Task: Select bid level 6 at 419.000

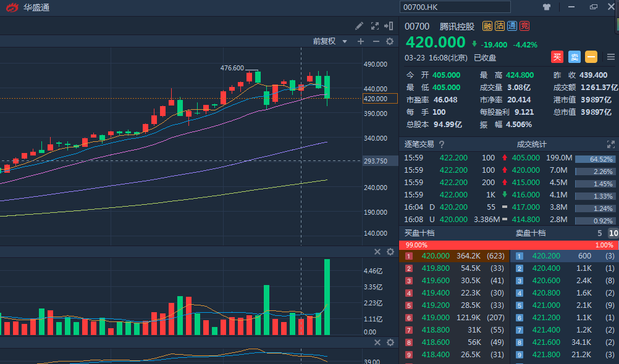Action: (x=455, y=318)
